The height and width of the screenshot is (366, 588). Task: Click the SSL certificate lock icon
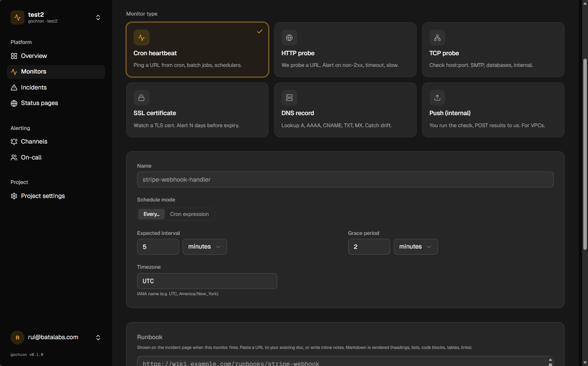click(x=141, y=98)
